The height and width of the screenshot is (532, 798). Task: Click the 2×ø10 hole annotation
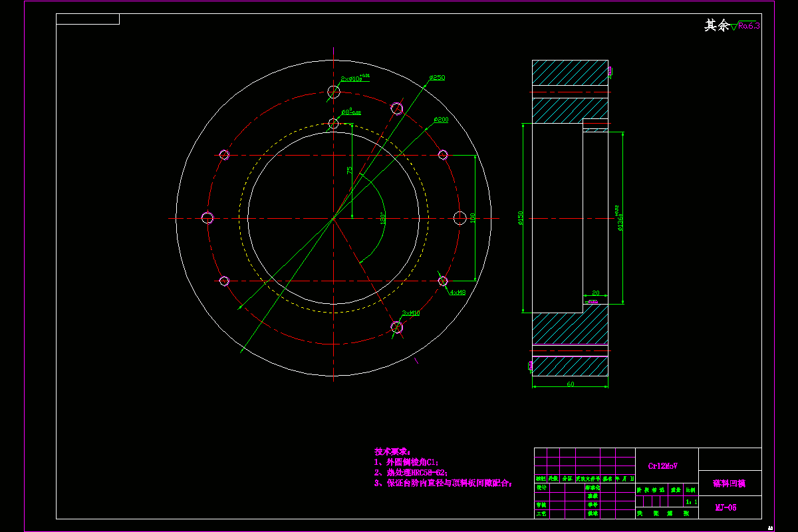pos(354,78)
